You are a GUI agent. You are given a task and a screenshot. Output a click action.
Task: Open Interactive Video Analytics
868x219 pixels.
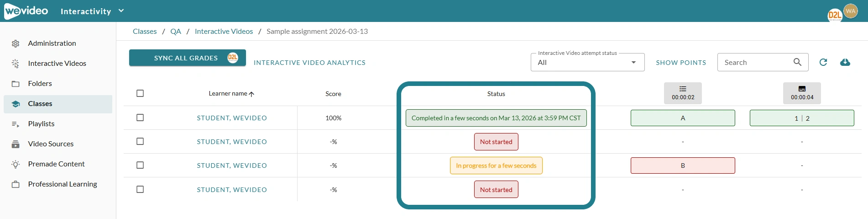click(309, 63)
